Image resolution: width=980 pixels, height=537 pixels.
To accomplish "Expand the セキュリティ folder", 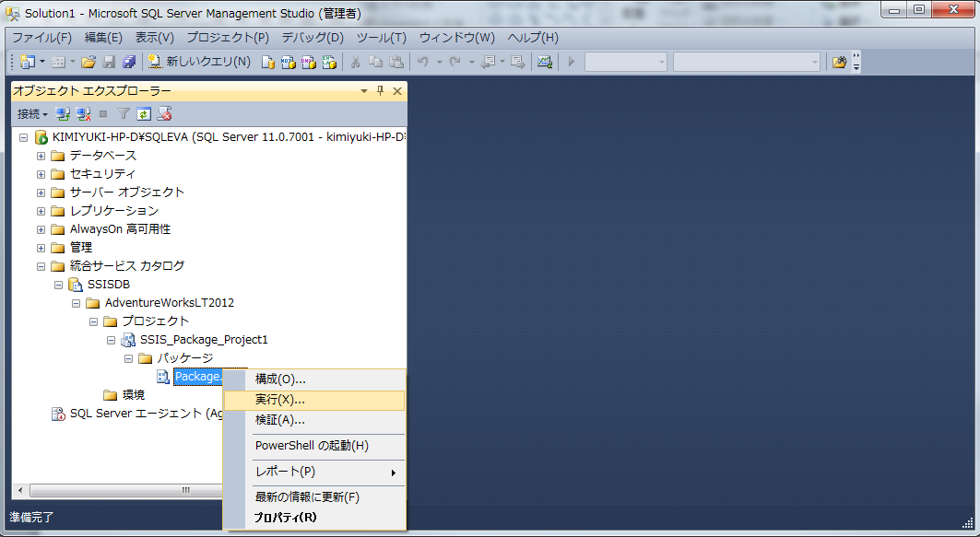I will [x=41, y=174].
